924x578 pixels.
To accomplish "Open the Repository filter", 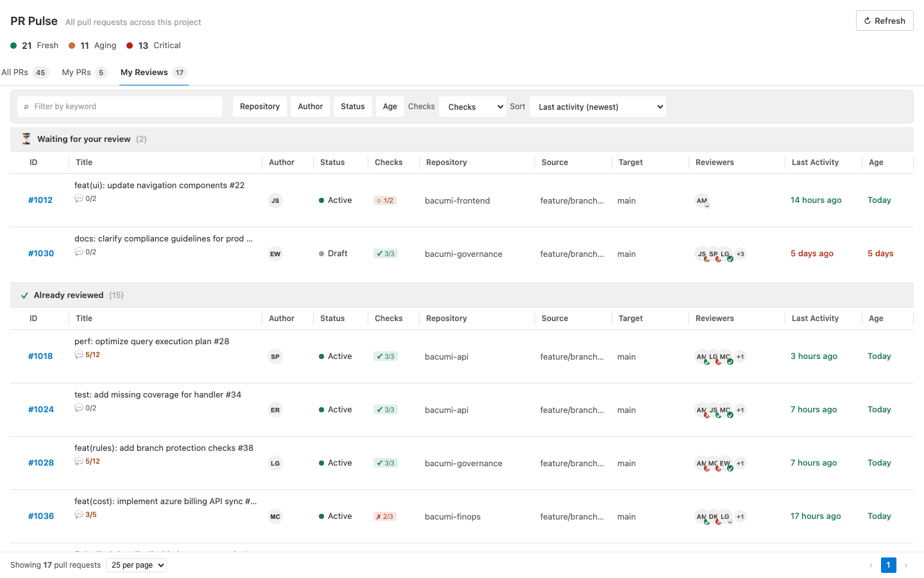I will [260, 107].
